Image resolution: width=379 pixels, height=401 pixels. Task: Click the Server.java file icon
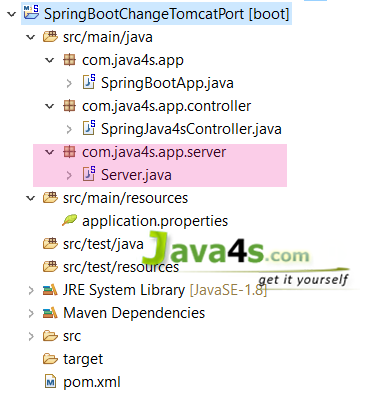[89, 174]
